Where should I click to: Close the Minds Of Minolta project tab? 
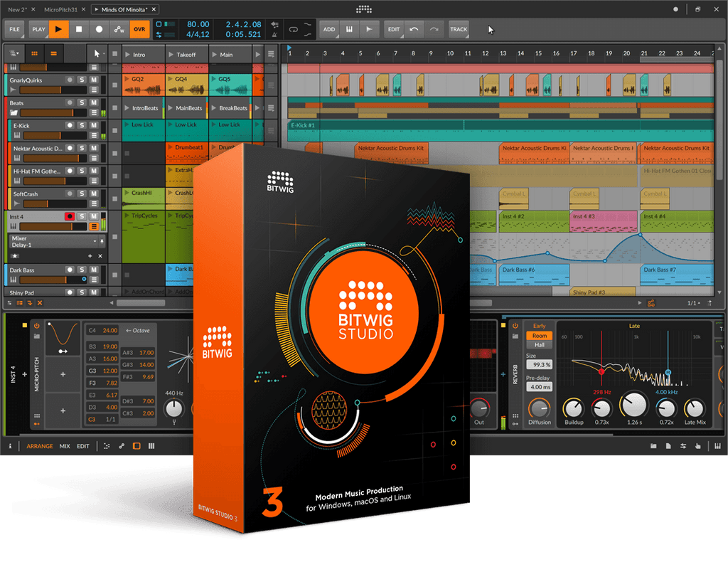154,9
